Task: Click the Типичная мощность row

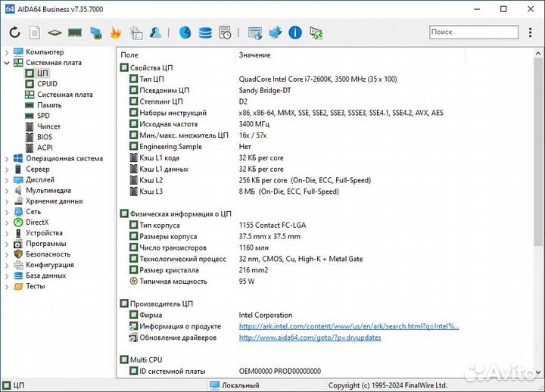Action: (192, 282)
